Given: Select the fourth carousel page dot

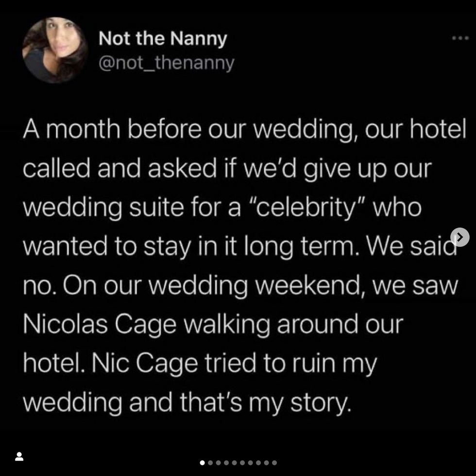Looking at the screenshot, I should pos(226,462).
